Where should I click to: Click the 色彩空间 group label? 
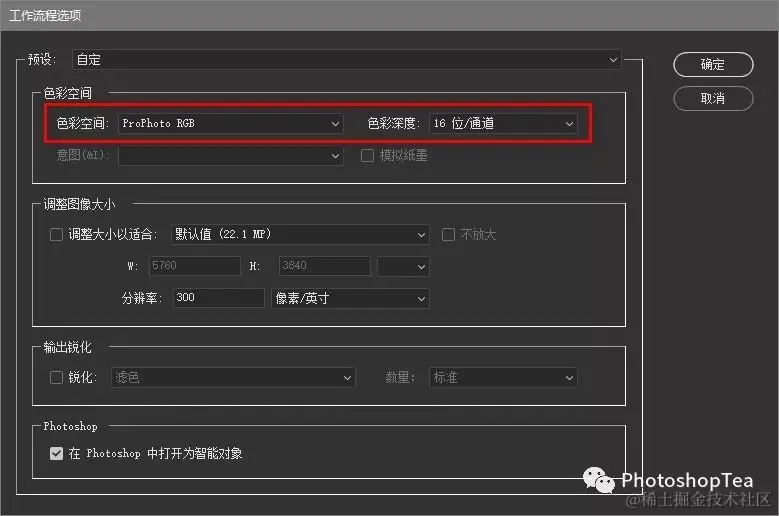point(68,93)
